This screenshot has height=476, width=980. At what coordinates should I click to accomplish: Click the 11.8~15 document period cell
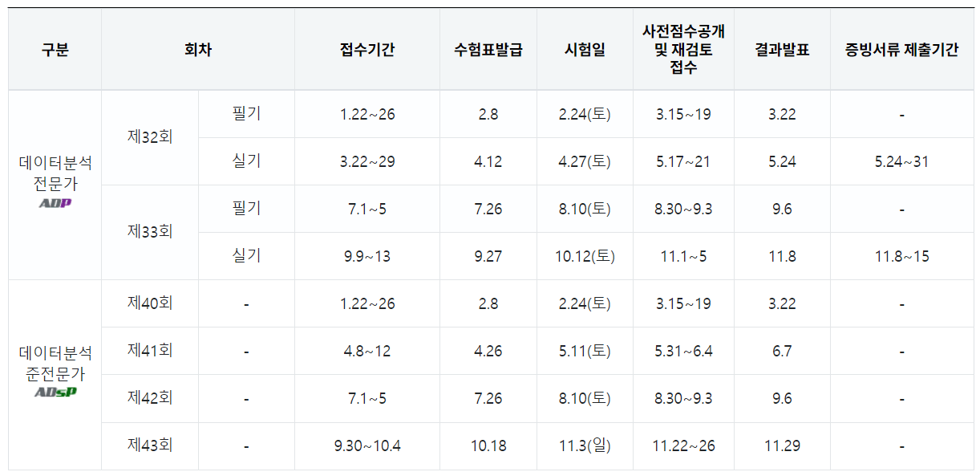pos(902,256)
